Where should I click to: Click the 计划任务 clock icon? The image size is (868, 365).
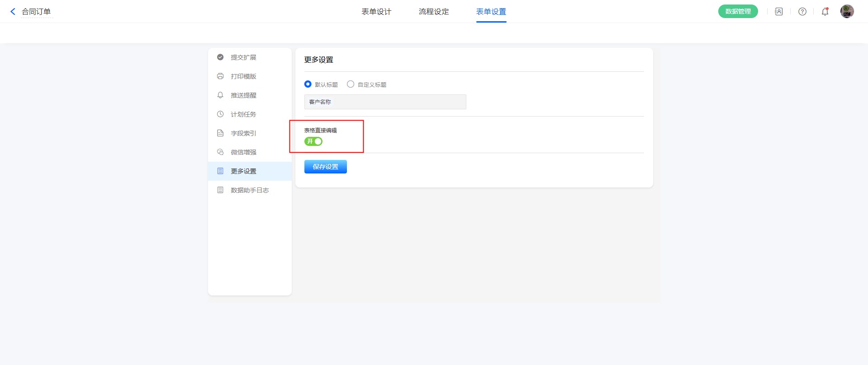point(220,114)
